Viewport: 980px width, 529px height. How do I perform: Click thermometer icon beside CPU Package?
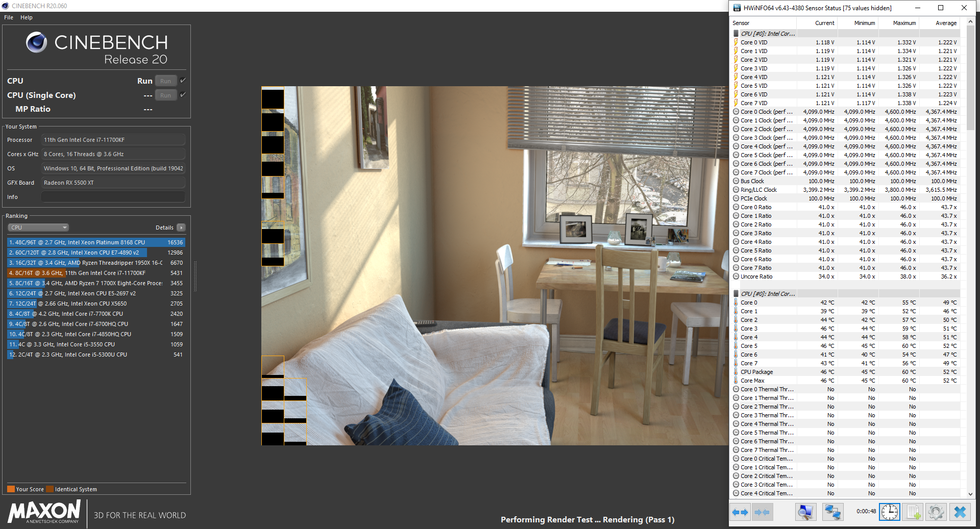736,372
